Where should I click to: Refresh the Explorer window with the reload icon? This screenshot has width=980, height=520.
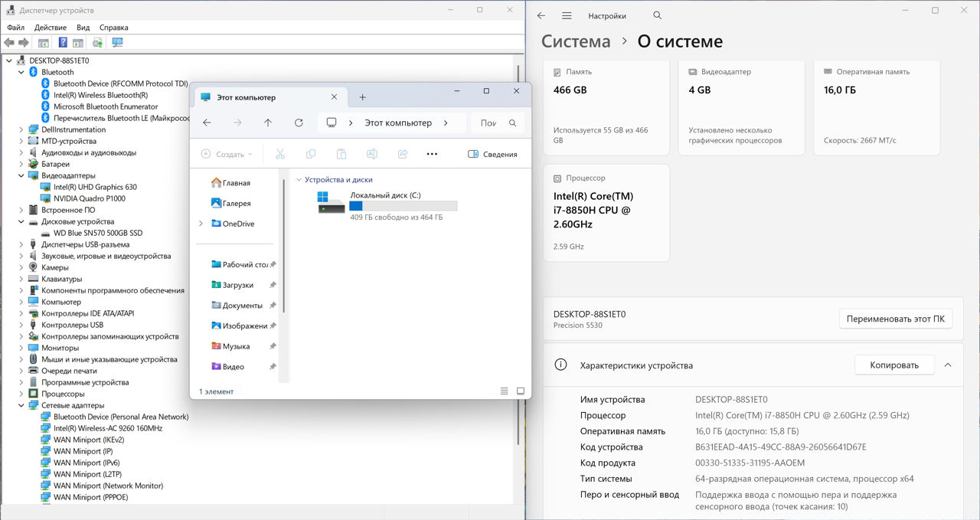pos(299,123)
